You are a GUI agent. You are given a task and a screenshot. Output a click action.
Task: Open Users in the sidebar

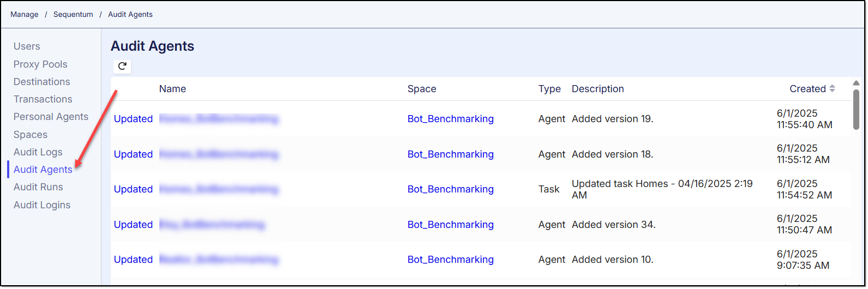coord(27,46)
